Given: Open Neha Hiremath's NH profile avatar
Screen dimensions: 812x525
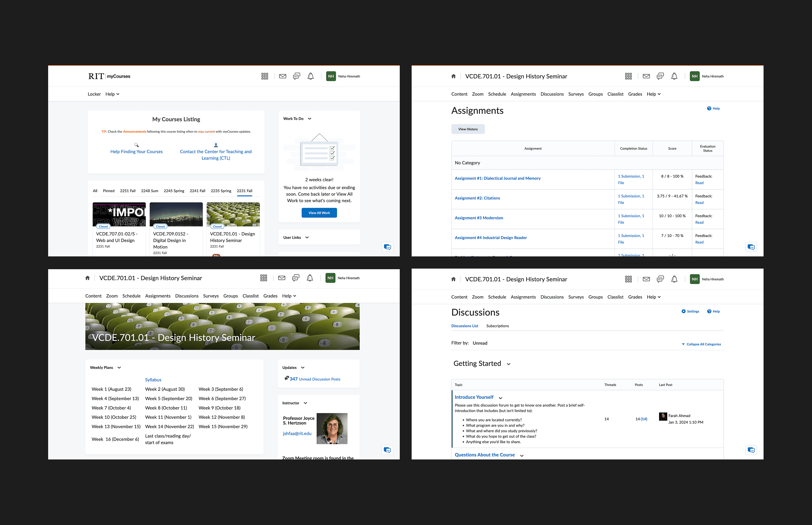Looking at the screenshot, I should (330, 76).
